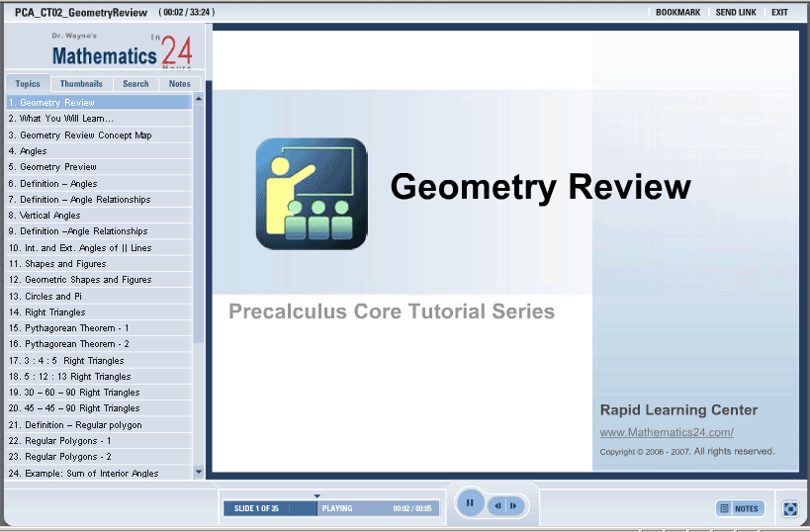Click the SLIDE 1 OF 35 indicator
Viewport: 810px width, 532px height.
pyautogui.click(x=256, y=508)
